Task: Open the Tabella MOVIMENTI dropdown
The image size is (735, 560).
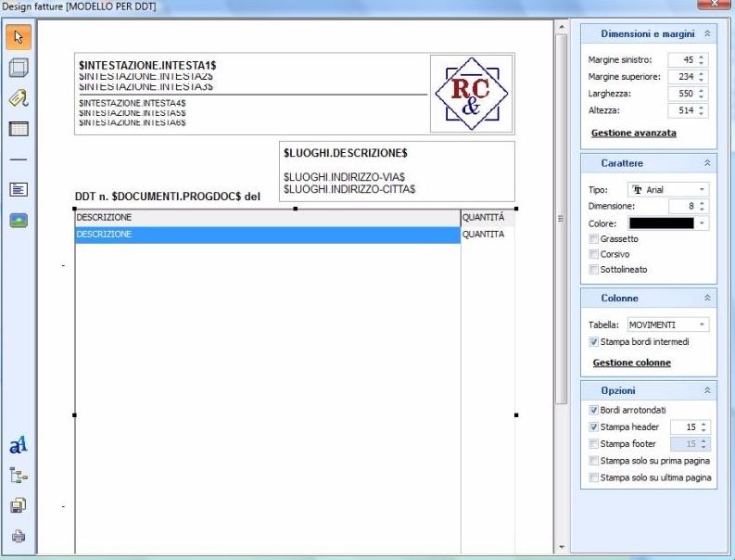Action: [667, 325]
